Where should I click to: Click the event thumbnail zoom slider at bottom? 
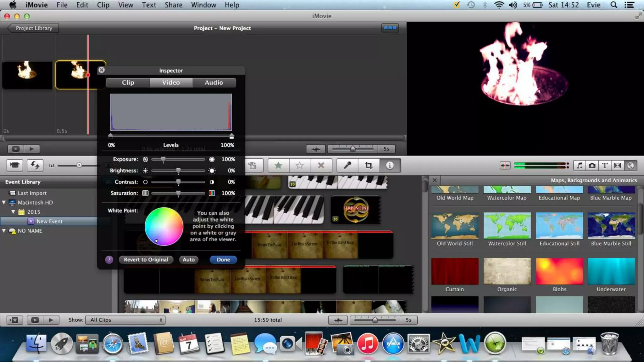(x=375, y=320)
